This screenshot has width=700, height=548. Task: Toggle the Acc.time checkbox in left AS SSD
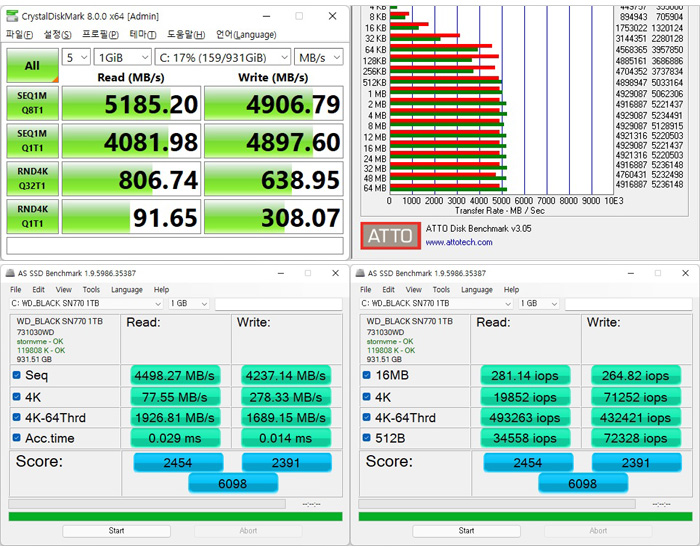(x=17, y=437)
